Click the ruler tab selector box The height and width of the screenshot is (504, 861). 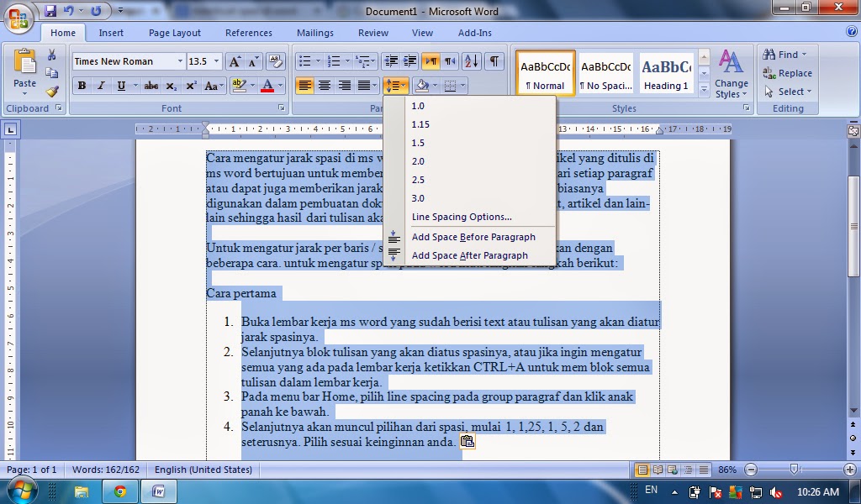(10, 130)
